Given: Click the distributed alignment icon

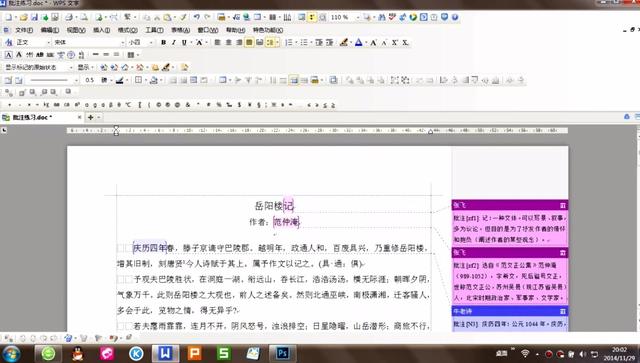Looking at the screenshot, I should 260,42.
